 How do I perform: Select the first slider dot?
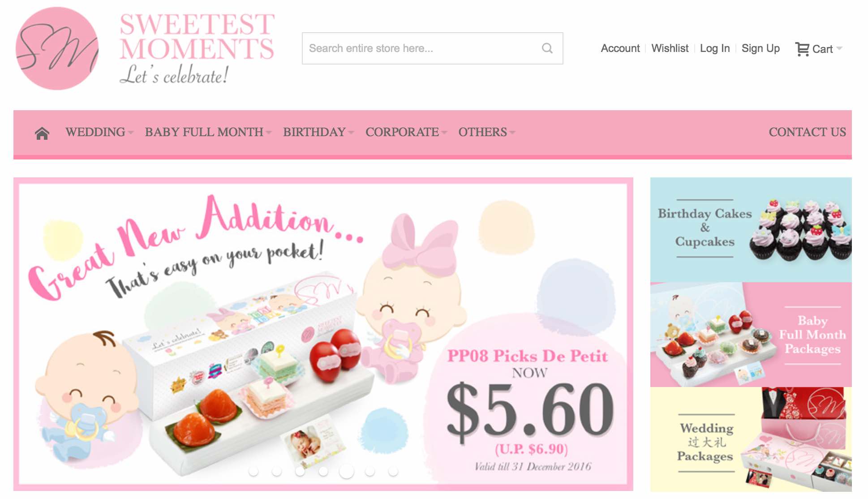click(x=254, y=471)
